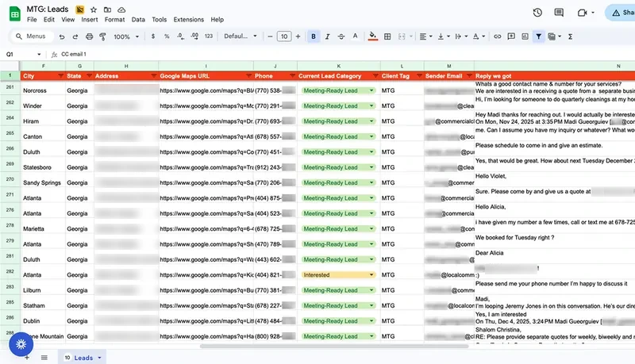Click the Share button
635x364 pixels.
621,13
